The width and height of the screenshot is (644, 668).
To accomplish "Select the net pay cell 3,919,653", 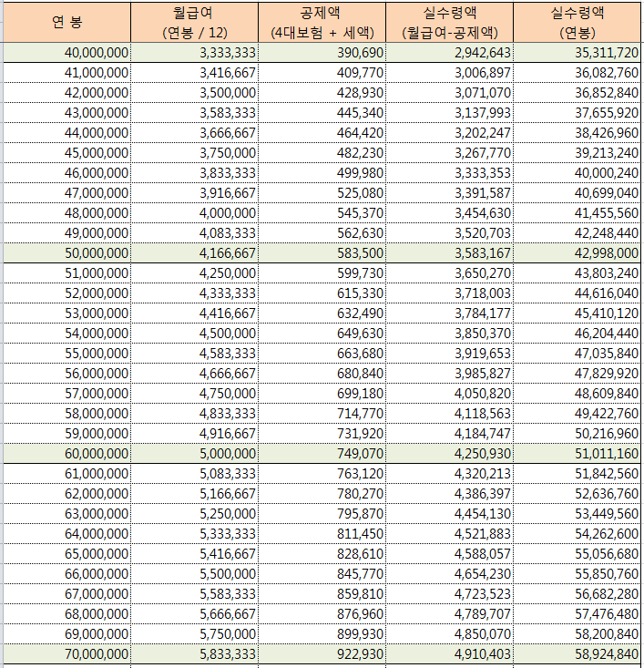I will tap(449, 354).
